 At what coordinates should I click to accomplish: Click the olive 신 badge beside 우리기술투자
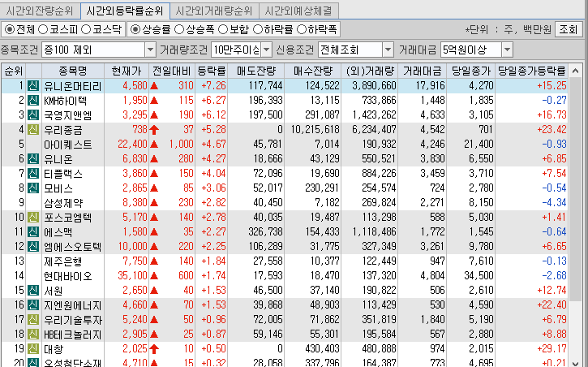[33, 320]
